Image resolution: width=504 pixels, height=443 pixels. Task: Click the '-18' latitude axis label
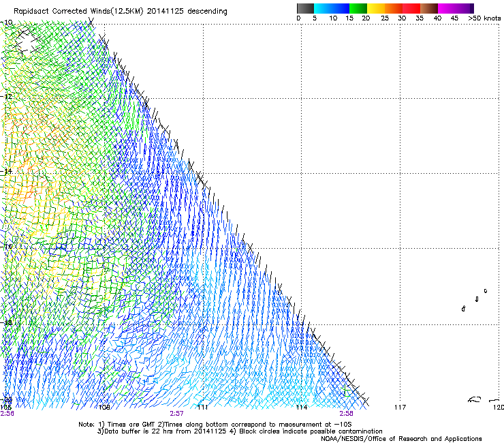pyautogui.click(x=6, y=322)
